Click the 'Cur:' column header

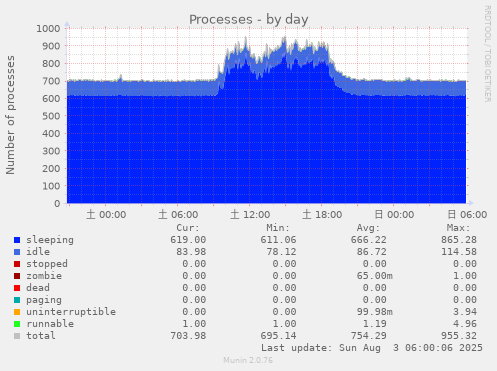pyautogui.click(x=188, y=228)
